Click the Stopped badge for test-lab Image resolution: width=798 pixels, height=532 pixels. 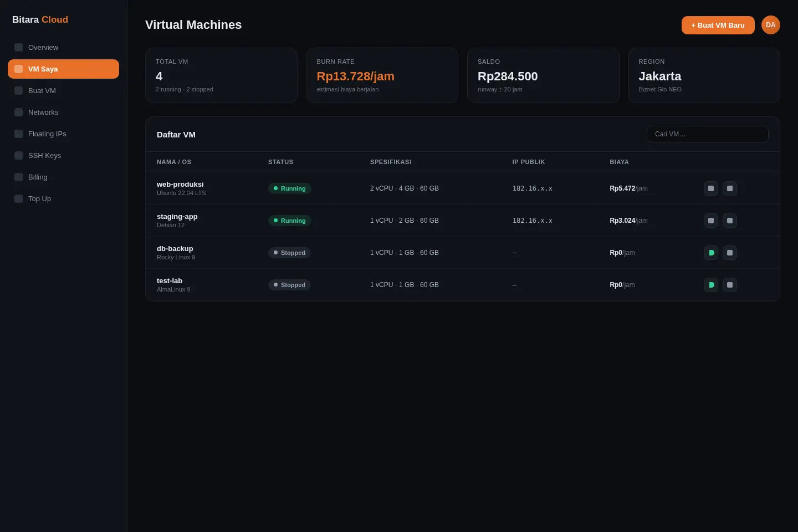(x=289, y=285)
